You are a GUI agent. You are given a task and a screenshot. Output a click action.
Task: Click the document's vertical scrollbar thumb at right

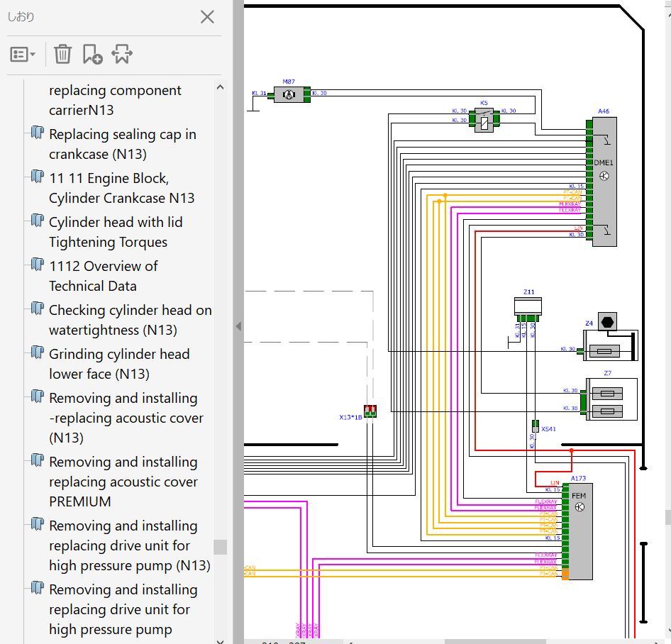click(668, 517)
